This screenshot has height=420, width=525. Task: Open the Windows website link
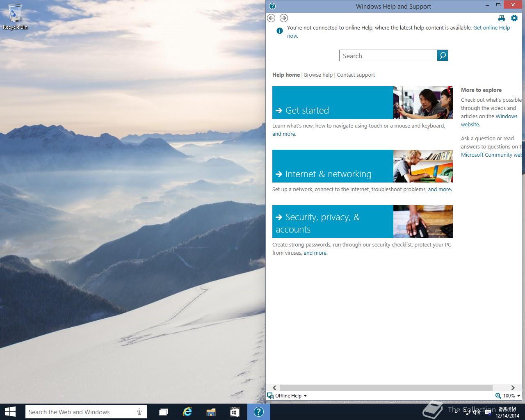pyautogui.click(x=506, y=116)
